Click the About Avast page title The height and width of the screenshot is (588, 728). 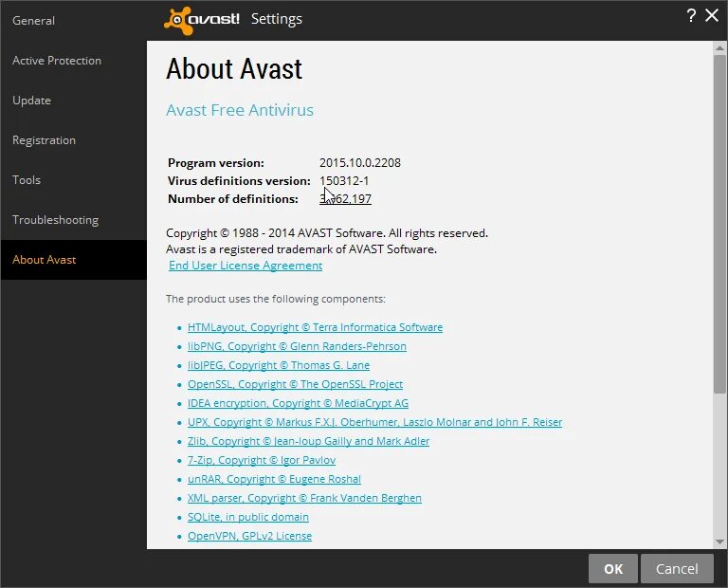[234, 68]
